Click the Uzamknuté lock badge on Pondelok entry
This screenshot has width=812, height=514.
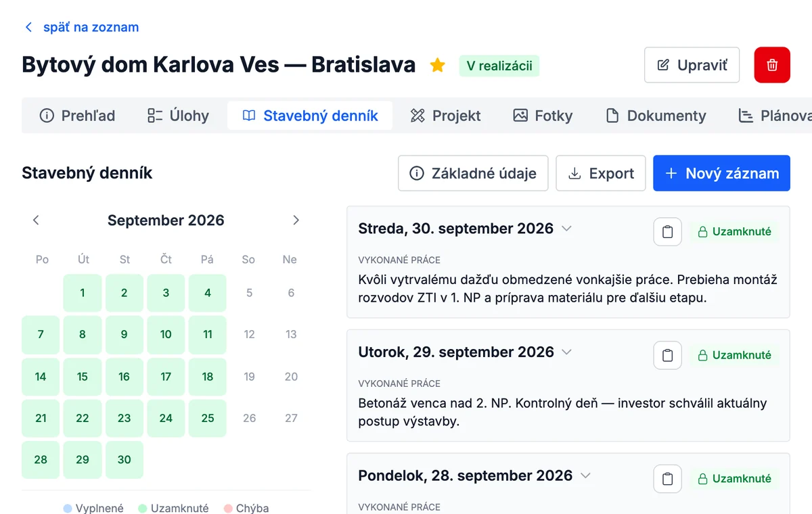(x=734, y=479)
